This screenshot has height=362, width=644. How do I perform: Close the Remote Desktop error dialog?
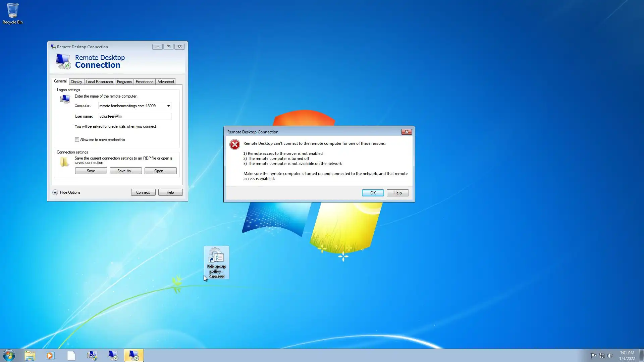coord(407,132)
